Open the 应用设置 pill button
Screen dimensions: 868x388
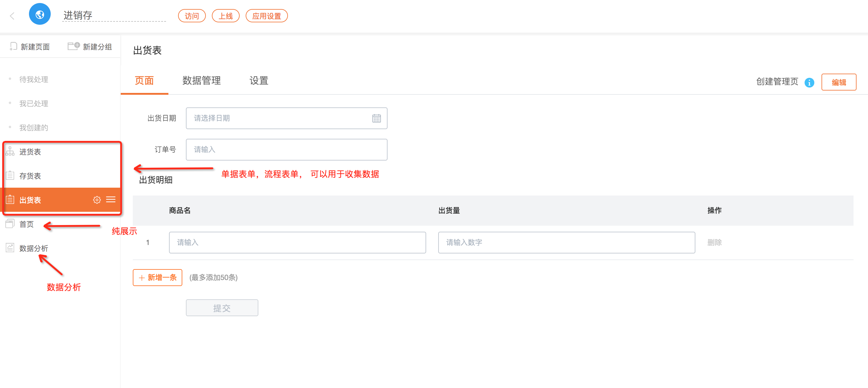pos(266,16)
